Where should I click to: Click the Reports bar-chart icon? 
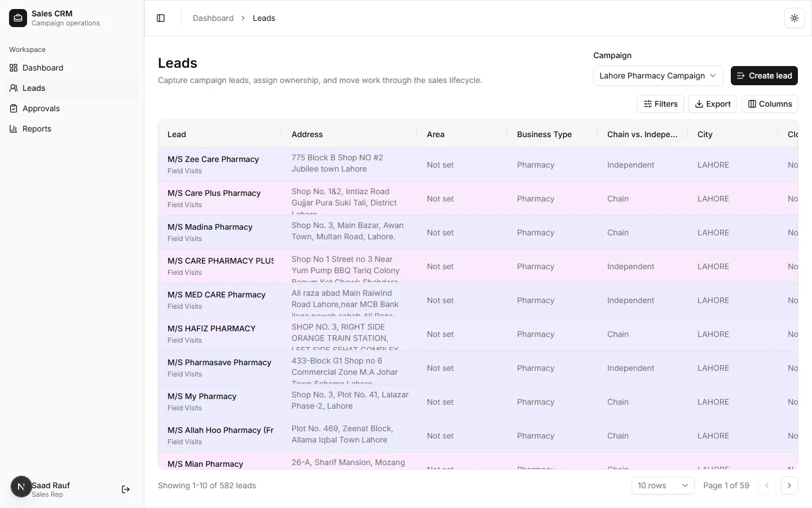coord(14,129)
